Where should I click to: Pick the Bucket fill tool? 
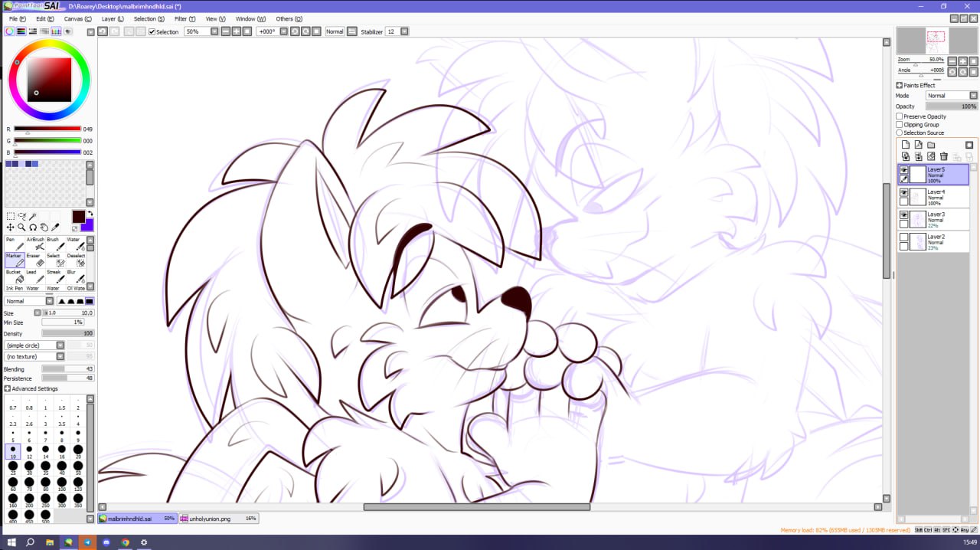[x=15, y=277]
